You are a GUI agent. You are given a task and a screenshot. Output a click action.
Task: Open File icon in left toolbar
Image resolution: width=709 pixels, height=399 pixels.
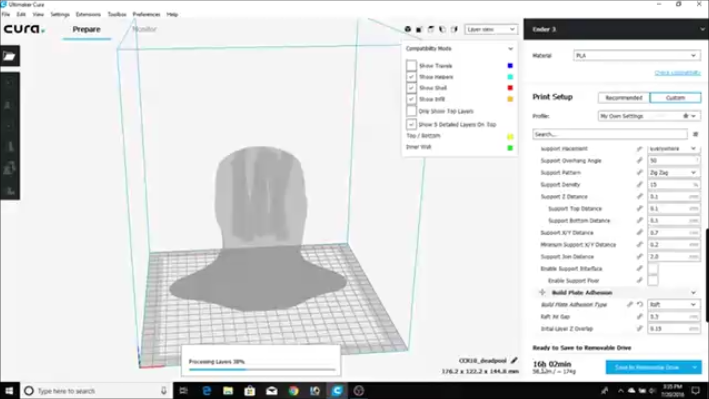click(9, 56)
